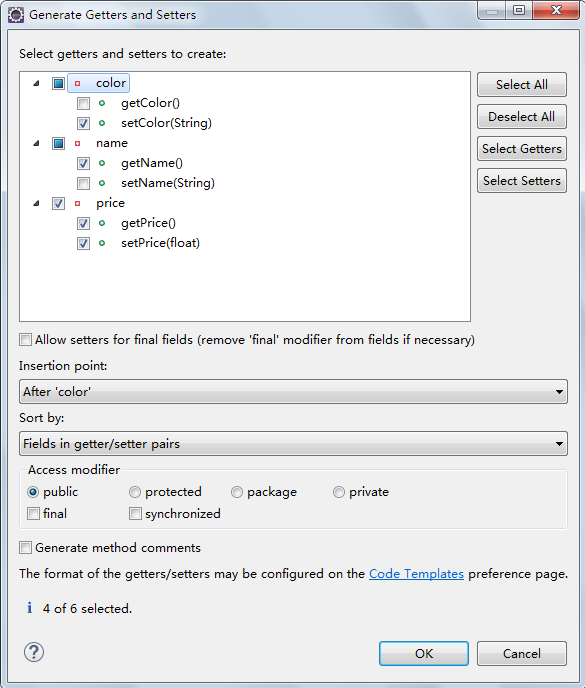The height and width of the screenshot is (688, 585).
Task: Click the green method icon next to setPrice(float)
Action: click(102, 243)
